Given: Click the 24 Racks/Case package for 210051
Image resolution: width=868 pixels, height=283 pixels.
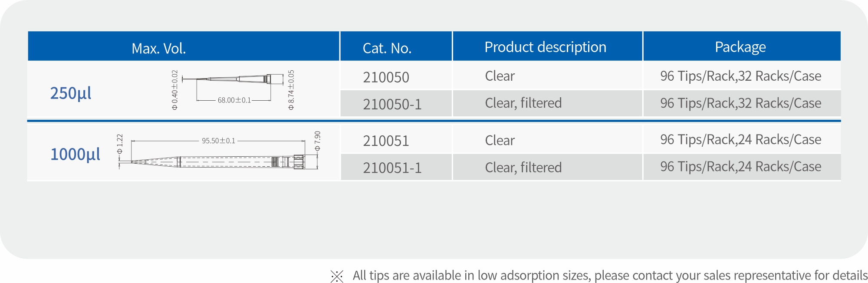Looking at the screenshot, I should pos(740,139).
